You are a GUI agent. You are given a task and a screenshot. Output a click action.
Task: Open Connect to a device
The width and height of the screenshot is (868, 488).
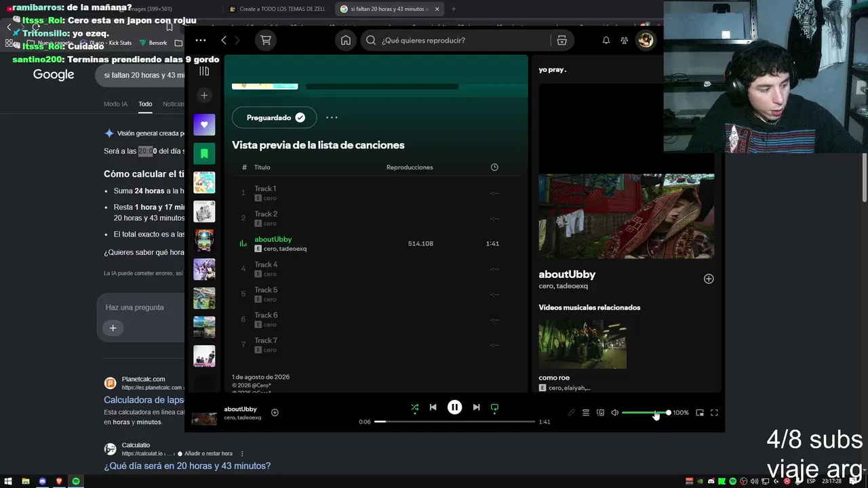coord(600,413)
